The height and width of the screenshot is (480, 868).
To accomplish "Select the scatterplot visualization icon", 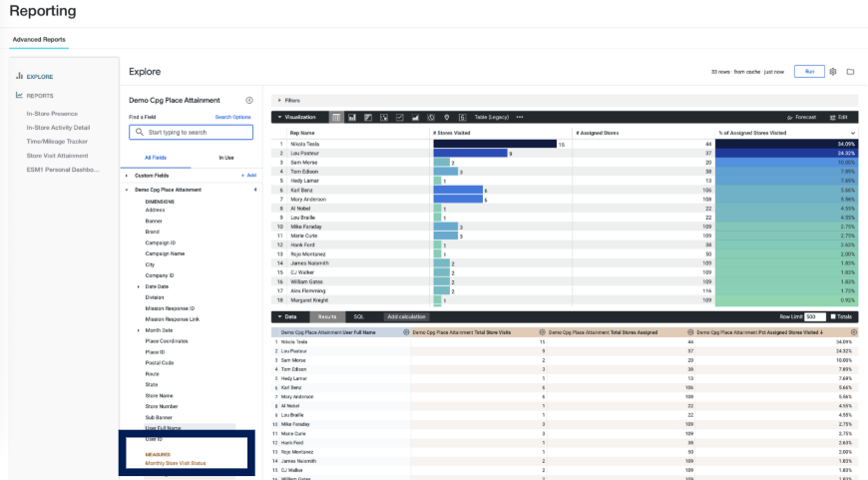I will click(x=384, y=118).
